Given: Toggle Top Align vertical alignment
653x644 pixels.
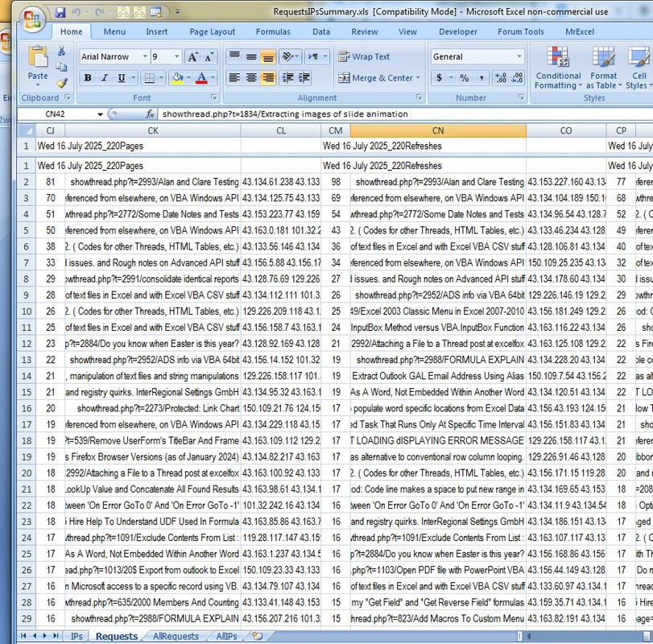Looking at the screenshot, I should point(234,56).
